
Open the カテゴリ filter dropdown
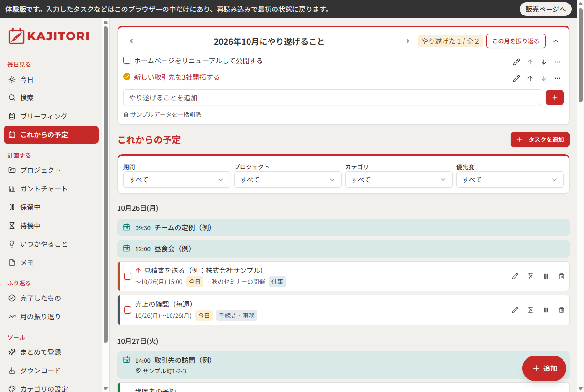coord(399,180)
